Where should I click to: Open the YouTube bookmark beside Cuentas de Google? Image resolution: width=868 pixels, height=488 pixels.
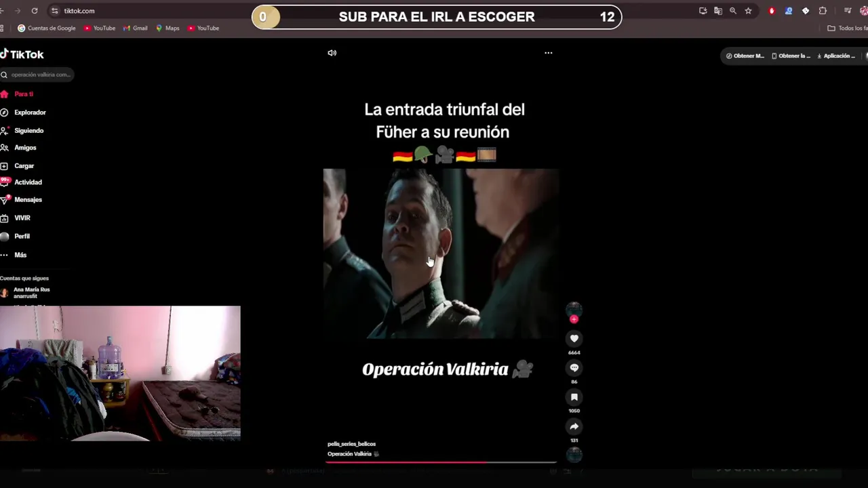pos(100,28)
